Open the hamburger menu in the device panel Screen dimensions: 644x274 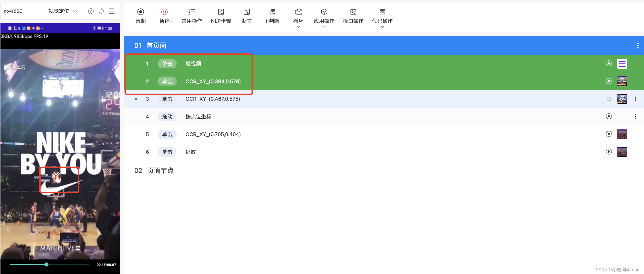pos(111,11)
